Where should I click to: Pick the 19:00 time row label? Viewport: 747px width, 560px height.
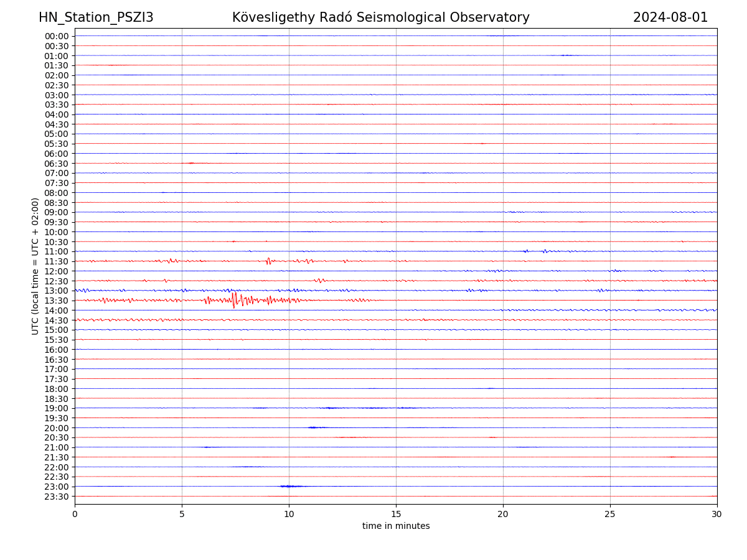pos(56,408)
